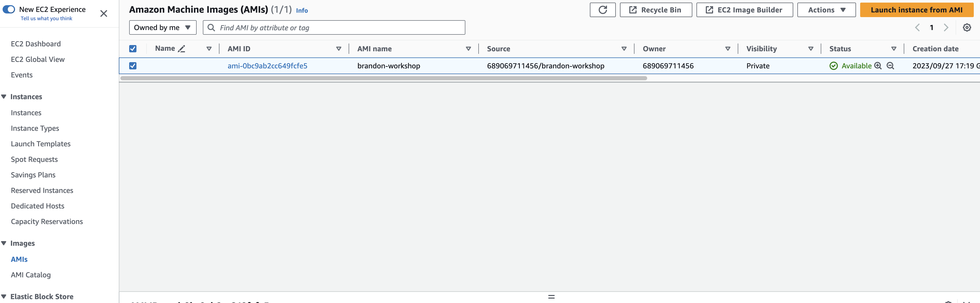Screen dimensions: 980x303
Task: Open Instance Types in sidebar
Action: pyautogui.click(x=35, y=128)
